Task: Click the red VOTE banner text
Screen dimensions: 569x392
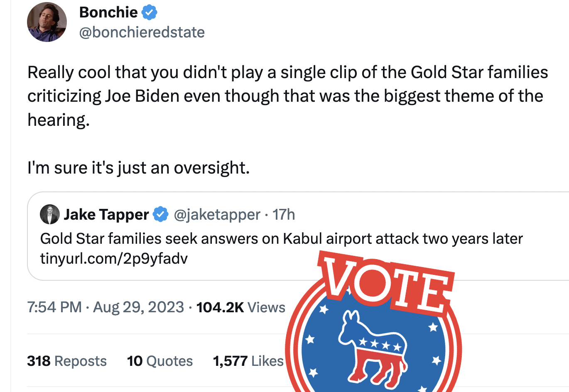Action: tap(386, 283)
